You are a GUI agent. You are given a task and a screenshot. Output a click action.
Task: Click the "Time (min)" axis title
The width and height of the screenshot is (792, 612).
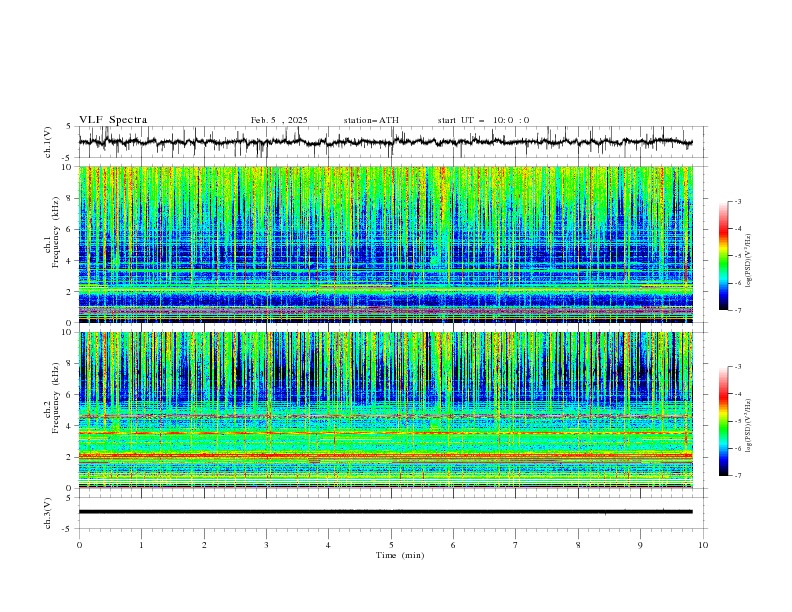click(x=400, y=555)
